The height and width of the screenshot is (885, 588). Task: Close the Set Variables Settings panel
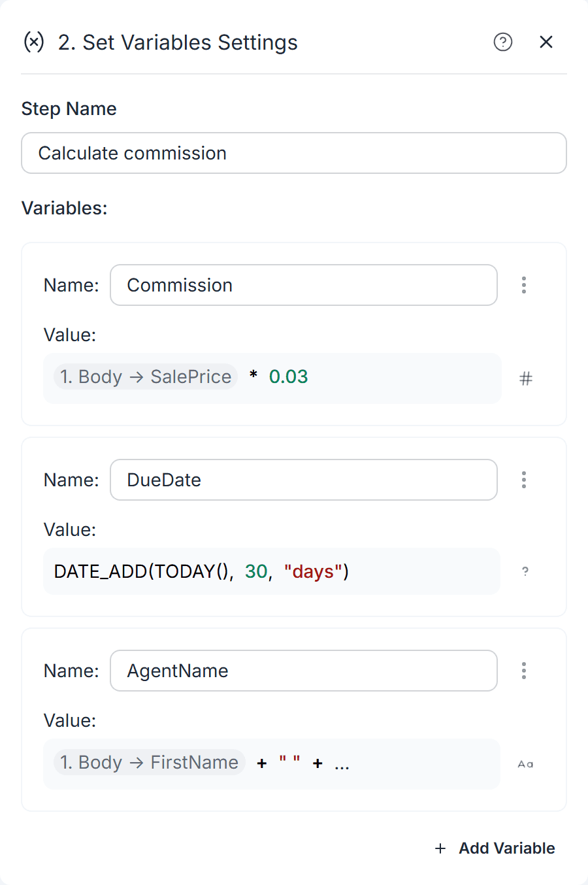(546, 42)
